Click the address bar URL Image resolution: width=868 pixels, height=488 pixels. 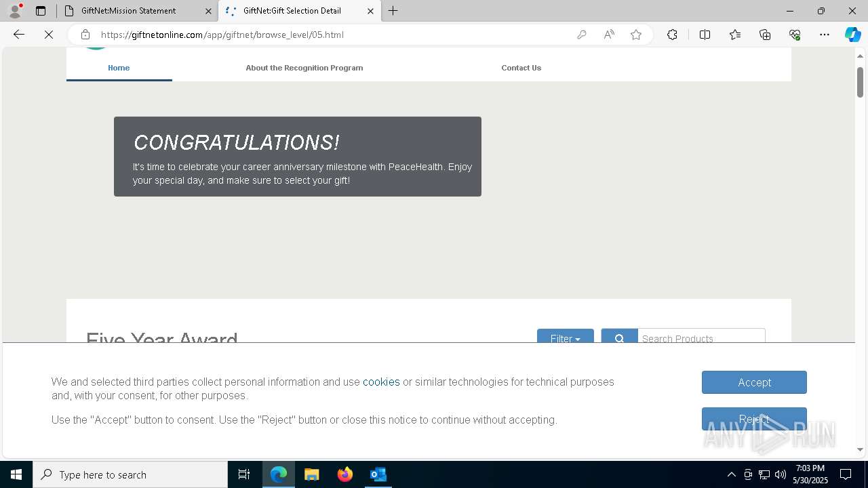coord(222,35)
